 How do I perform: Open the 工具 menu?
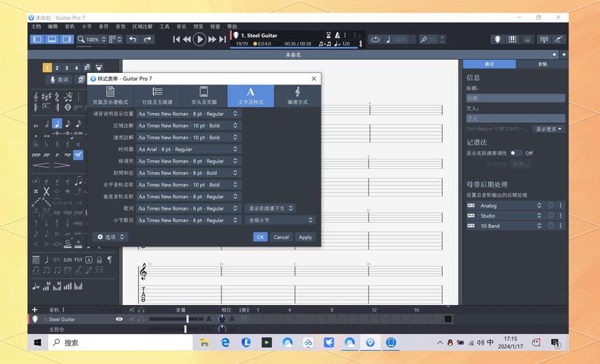tap(165, 26)
